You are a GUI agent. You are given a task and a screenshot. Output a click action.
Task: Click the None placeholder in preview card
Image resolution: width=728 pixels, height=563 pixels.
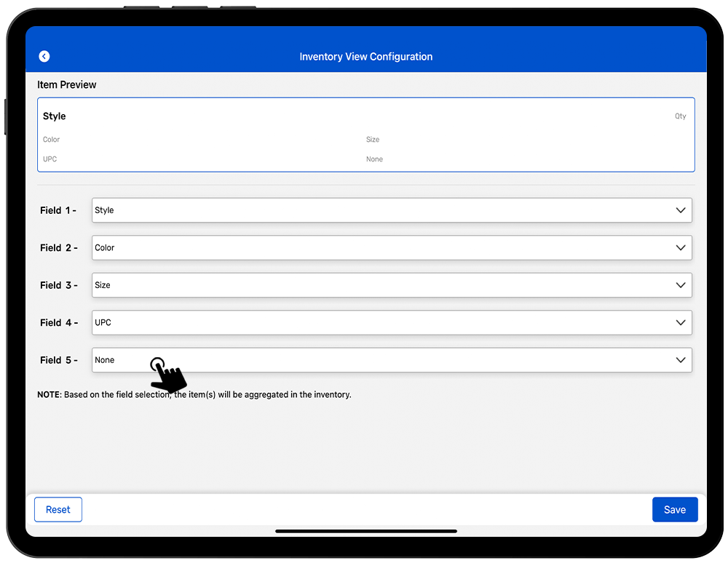374,159
